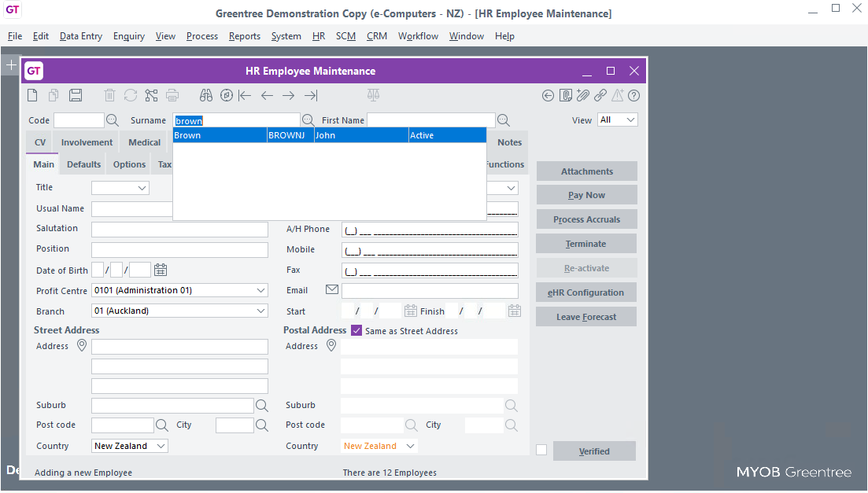Click the Attachments button
The width and height of the screenshot is (868, 493).
(x=587, y=171)
